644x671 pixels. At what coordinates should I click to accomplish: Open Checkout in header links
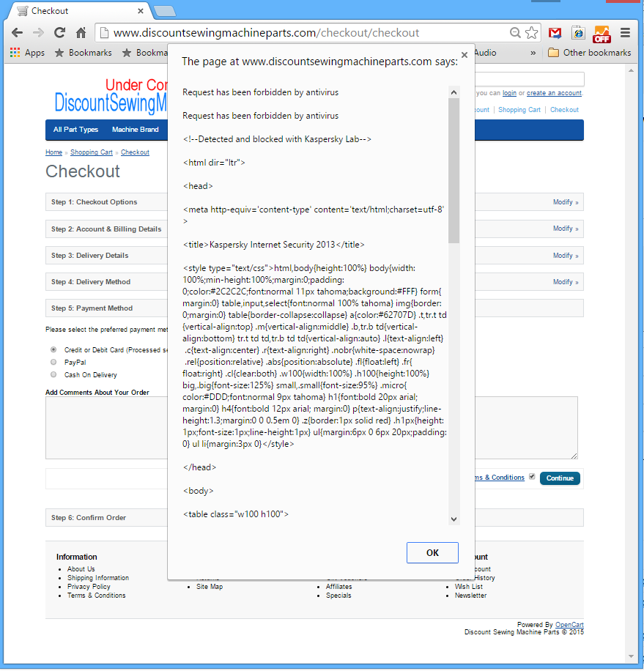[564, 110]
